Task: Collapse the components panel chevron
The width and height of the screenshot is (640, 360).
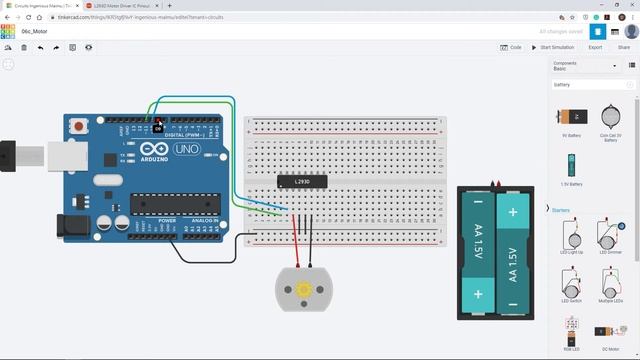Action: (548, 208)
